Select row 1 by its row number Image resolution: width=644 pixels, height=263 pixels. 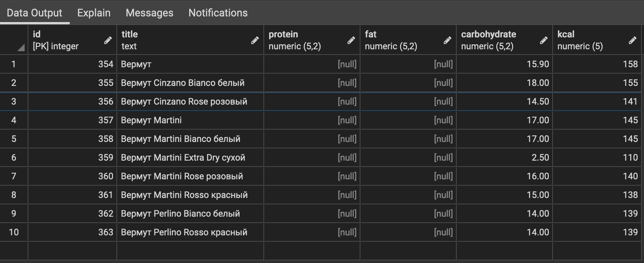[14, 64]
